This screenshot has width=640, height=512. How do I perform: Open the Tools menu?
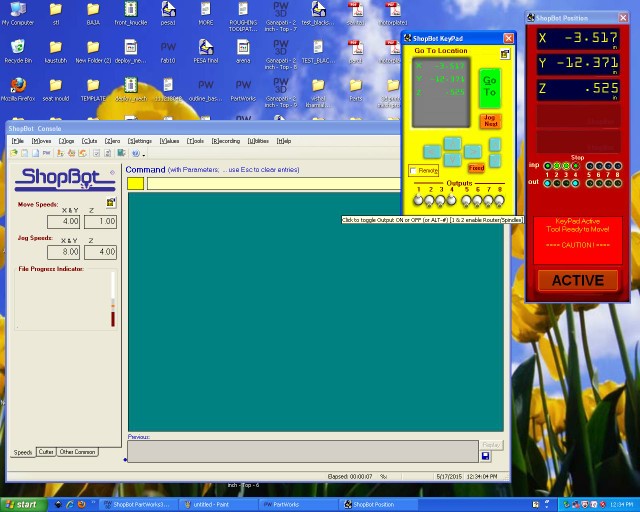196,141
